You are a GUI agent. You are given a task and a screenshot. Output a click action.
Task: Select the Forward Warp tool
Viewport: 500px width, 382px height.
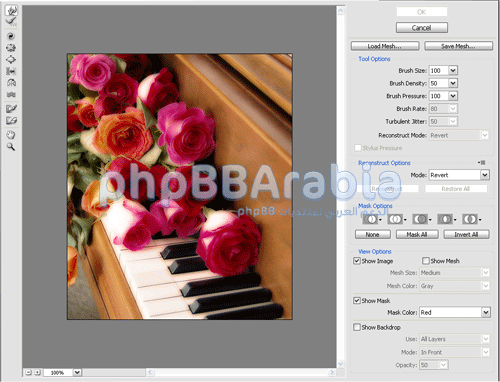[x=11, y=10]
